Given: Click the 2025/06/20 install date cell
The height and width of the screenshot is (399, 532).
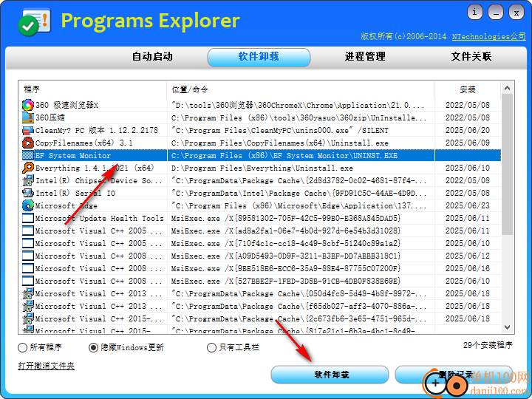Looking at the screenshot, I should (468, 130).
